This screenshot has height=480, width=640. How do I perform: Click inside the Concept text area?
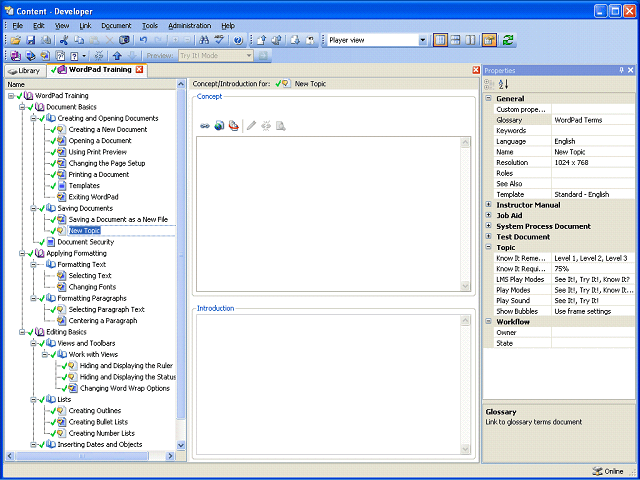click(329, 214)
